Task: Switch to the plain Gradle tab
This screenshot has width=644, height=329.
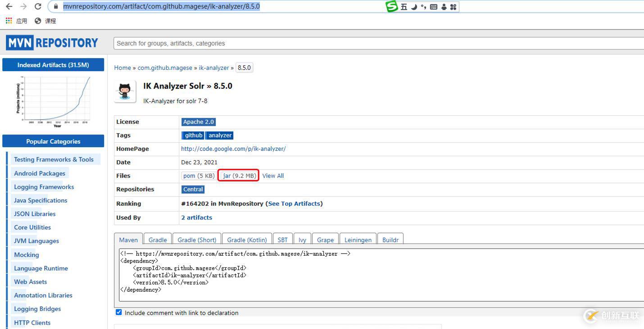Action: 158,240
